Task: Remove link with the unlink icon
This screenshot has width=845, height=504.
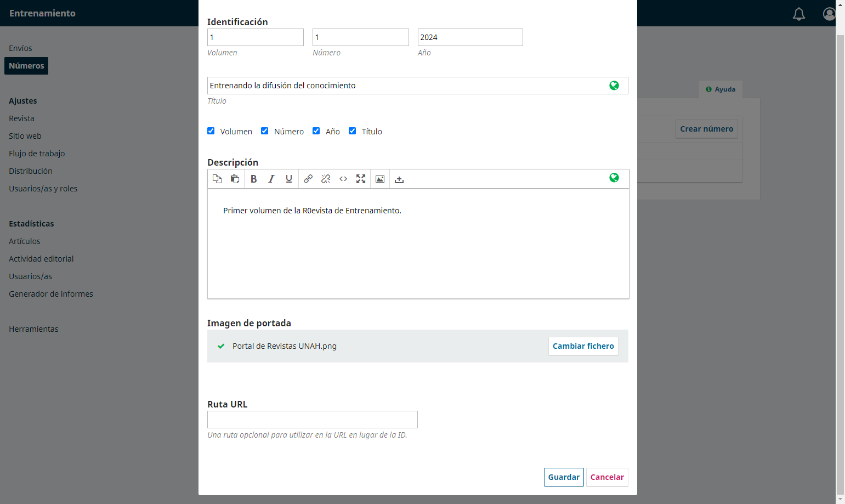Action: [326, 179]
